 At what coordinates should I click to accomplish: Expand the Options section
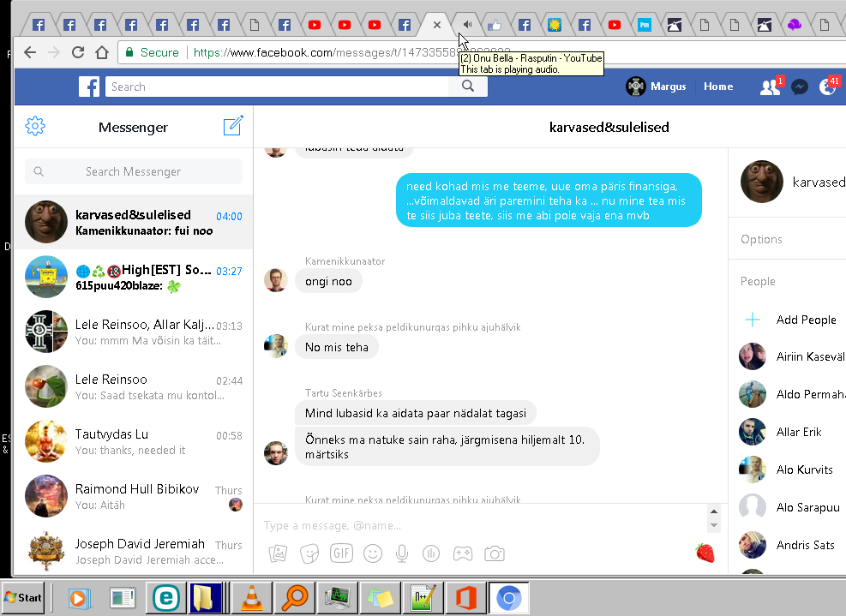[x=761, y=239]
